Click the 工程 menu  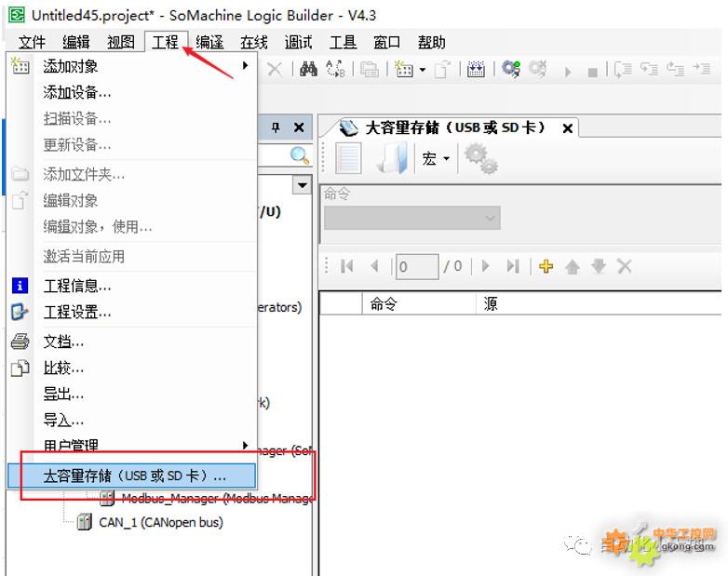(166, 42)
